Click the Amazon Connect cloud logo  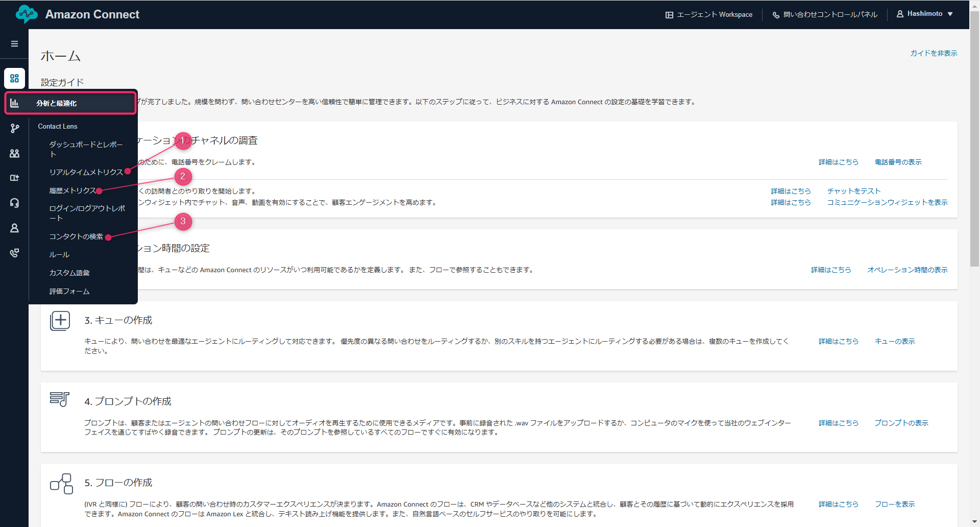tap(27, 14)
